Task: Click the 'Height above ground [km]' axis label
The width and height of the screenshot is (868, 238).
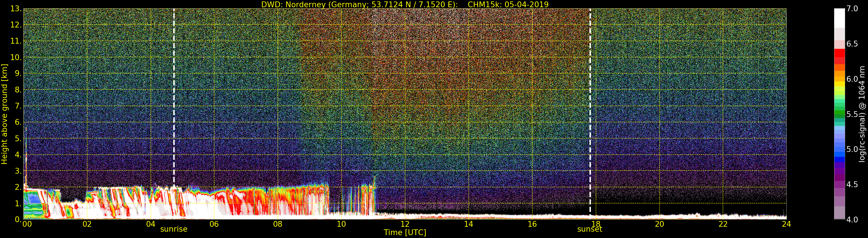Action: click(4, 114)
